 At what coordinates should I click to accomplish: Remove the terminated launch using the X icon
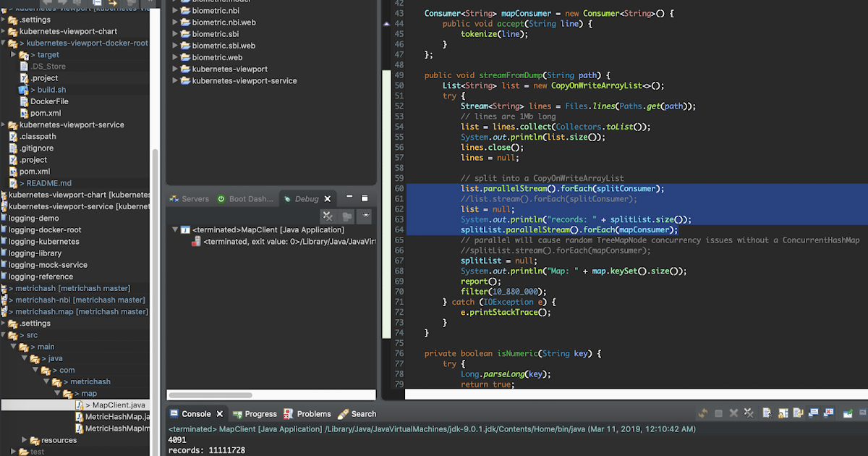coord(733,413)
